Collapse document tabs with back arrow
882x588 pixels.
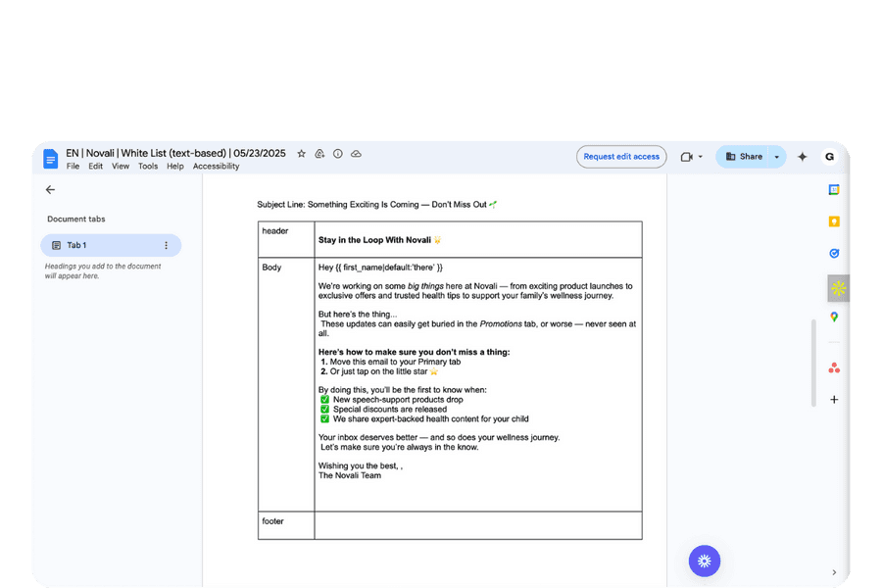[x=50, y=189]
